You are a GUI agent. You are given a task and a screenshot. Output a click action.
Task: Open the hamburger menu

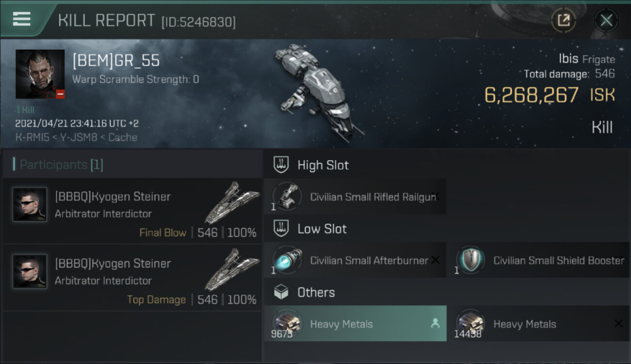[22, 19]
